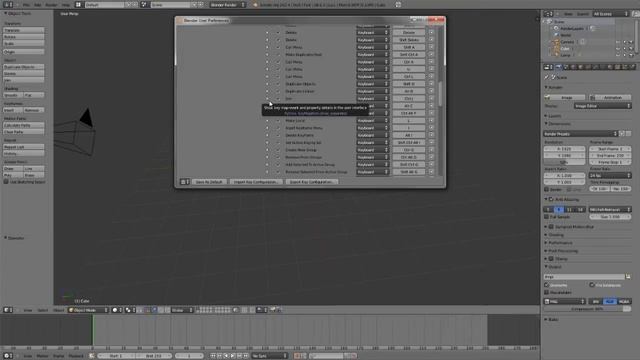Toggle checkbox for Remove From Groups entry

[278, 158]
